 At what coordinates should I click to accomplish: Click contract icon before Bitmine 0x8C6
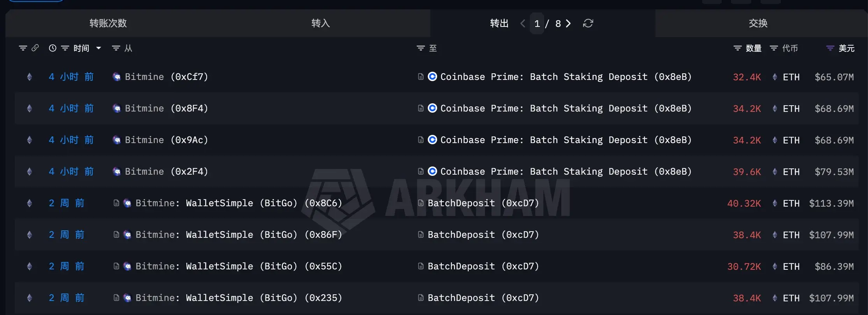(x=116, y=203)
